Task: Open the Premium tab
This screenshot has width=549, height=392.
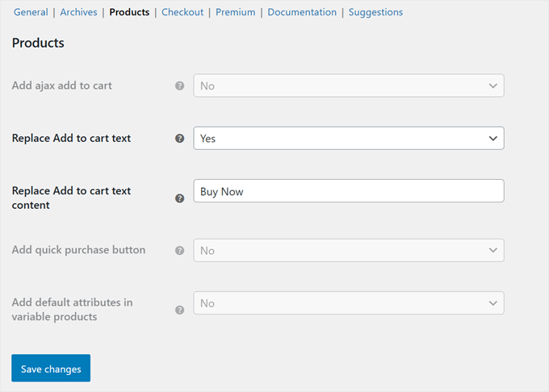Action: pos(235,12)
